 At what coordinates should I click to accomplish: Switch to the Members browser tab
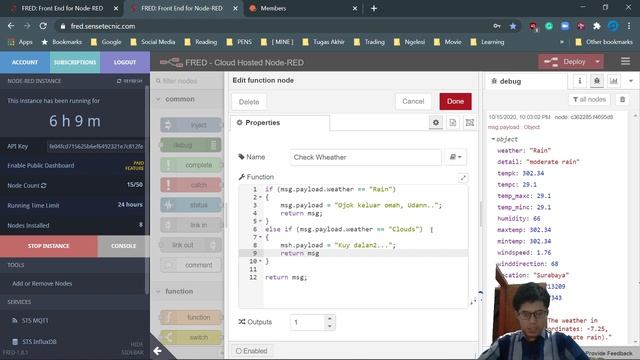[303, 8]
